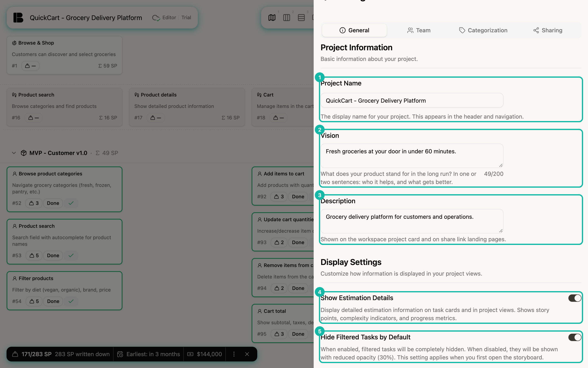Click the green checkmark on task #52

point(71,203)
